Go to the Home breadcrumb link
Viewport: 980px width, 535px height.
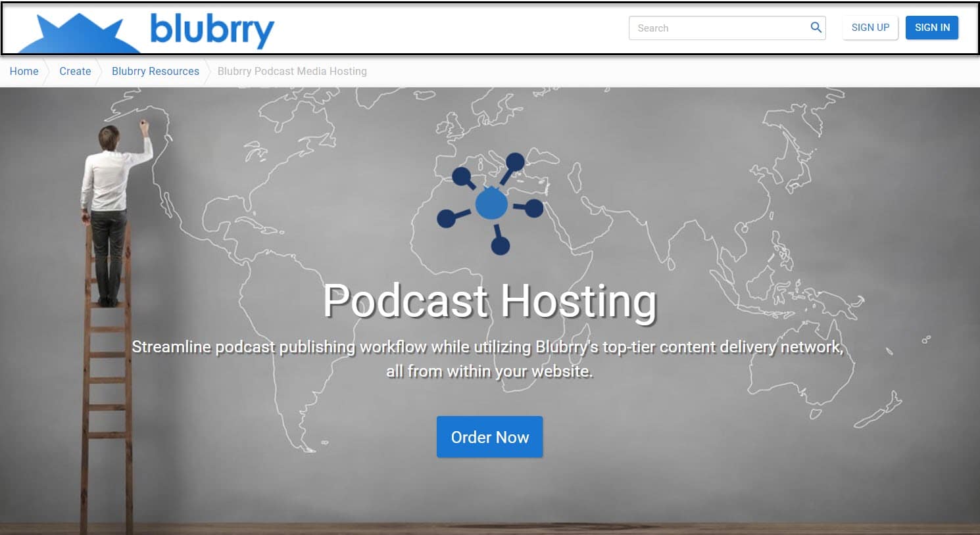[24, 71]
